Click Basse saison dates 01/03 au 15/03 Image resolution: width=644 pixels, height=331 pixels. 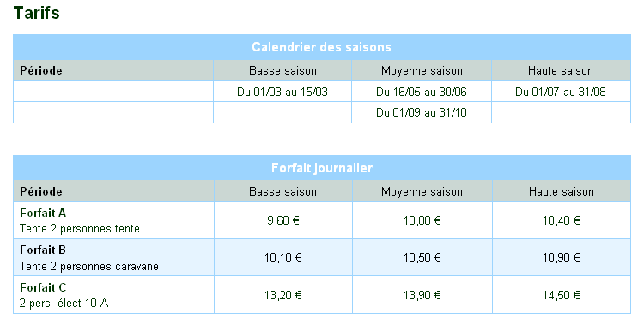tap(283, 92)
